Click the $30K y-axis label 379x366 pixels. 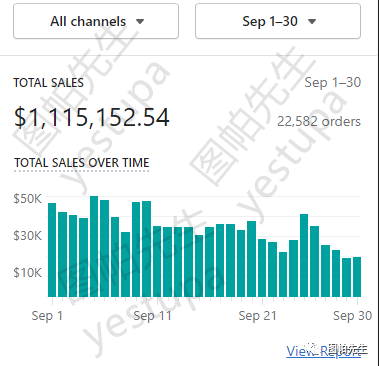(x=28, y=236)
